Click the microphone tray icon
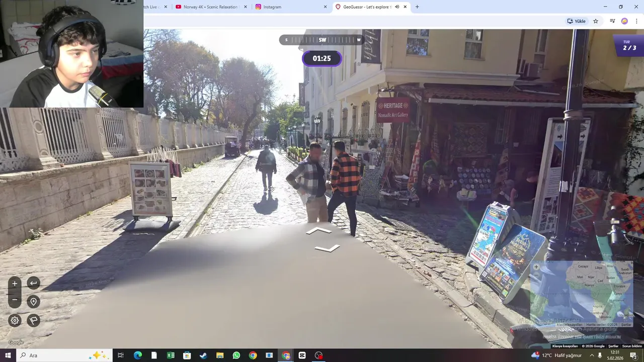This screenshot has height=362, width=644. 600,355
